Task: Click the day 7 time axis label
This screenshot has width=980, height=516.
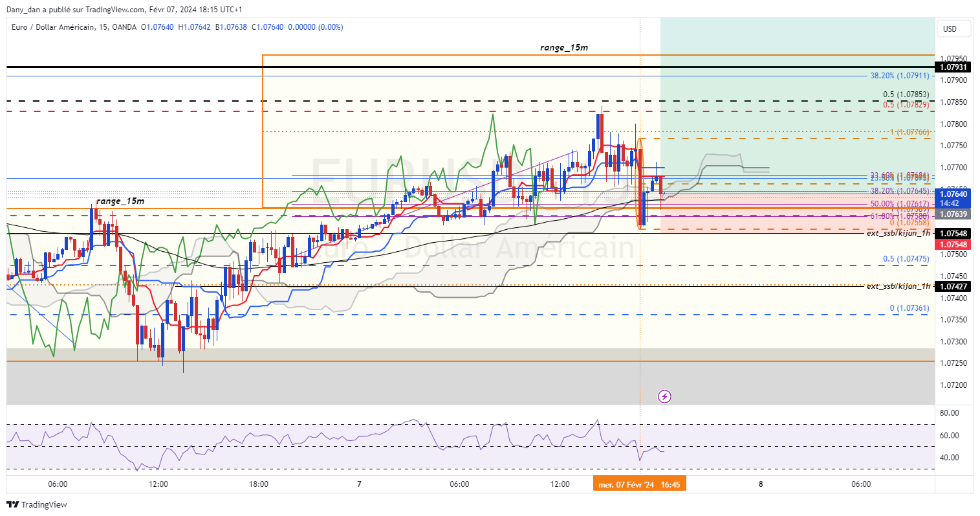Action: [359, 484]
